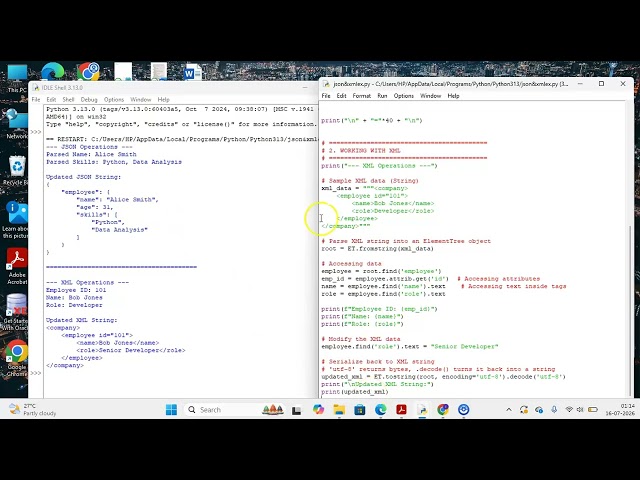Open the clock and date 01:14 panel
Image resolution: width=640 pixels, height=480 pixels.
pyautogui.click(x=620, y=409)
